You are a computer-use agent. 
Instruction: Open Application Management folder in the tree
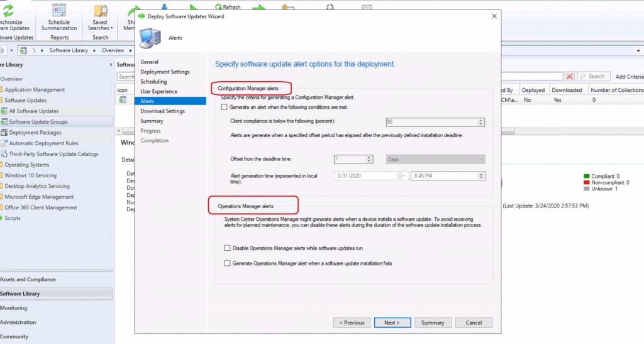coord(35,89)
